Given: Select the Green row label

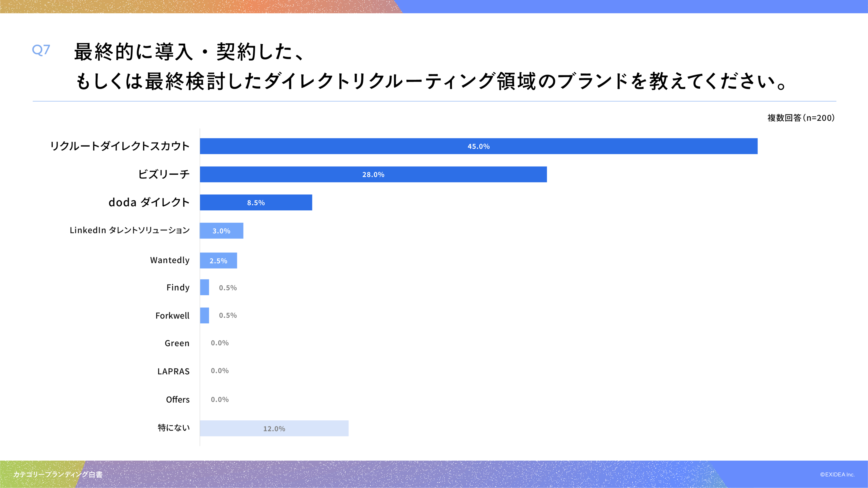Looking at the screenshot, I should (177, 343).
